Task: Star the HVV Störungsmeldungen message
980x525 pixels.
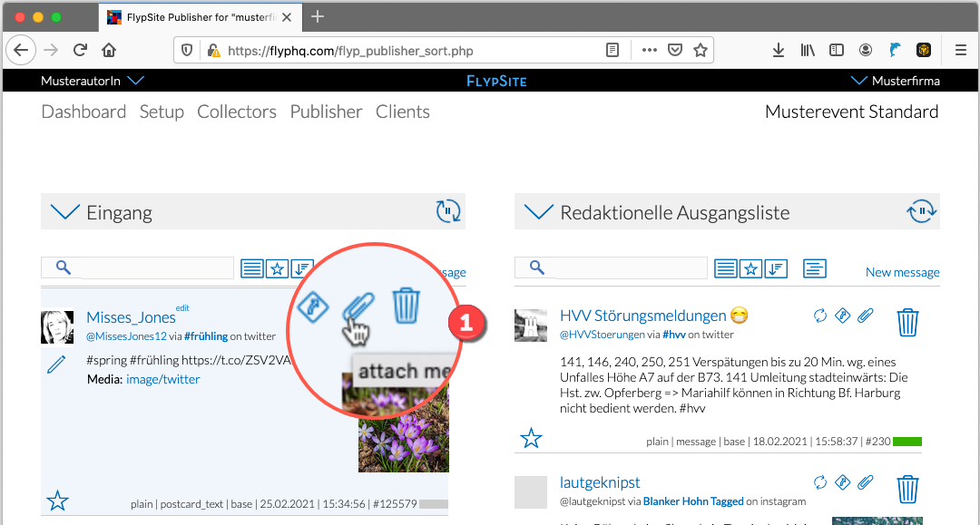Action: [x=531, y=438]
